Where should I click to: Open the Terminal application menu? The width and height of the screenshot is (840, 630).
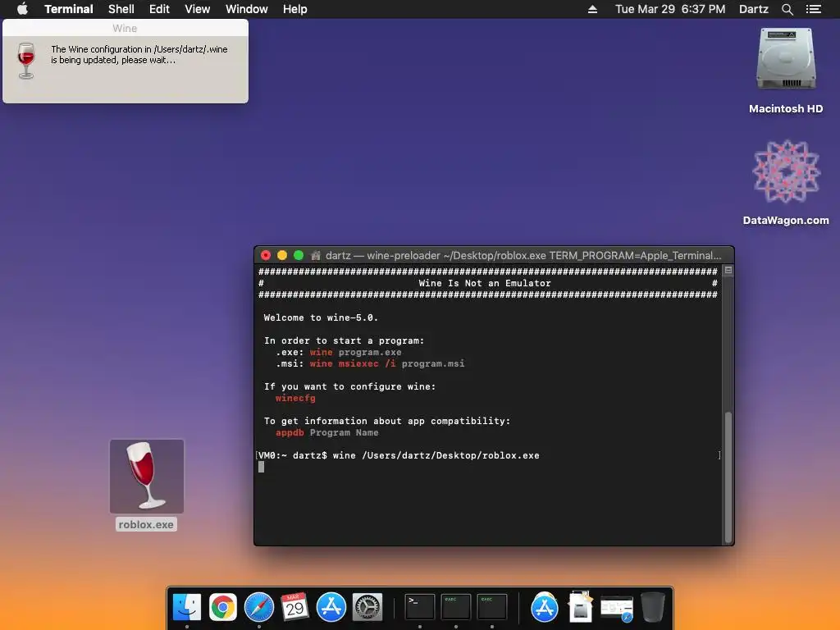[69, 9]
